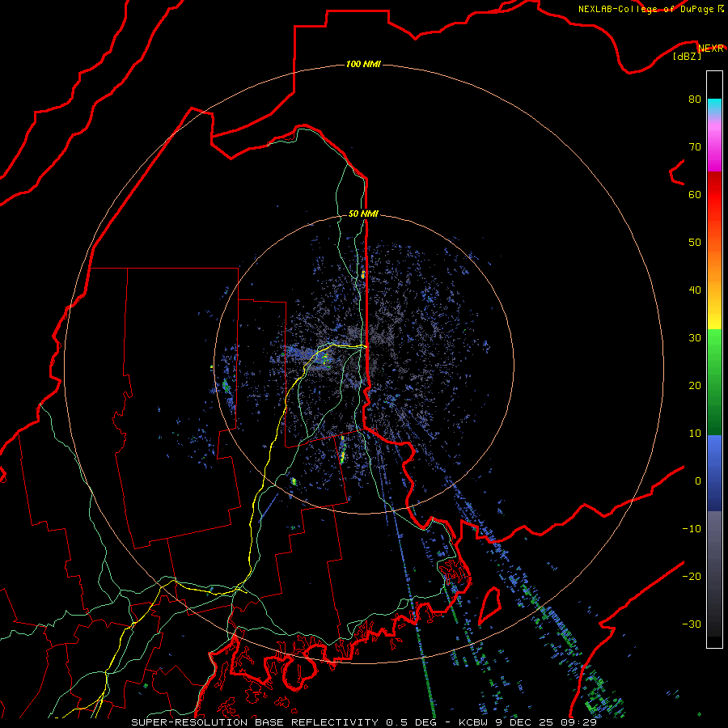Image resolution: width=728 pixels, height=728 pixels.
Task: Click the 10 value on dBZ scale
Action: pyautogui.click(x=695, y=434)
